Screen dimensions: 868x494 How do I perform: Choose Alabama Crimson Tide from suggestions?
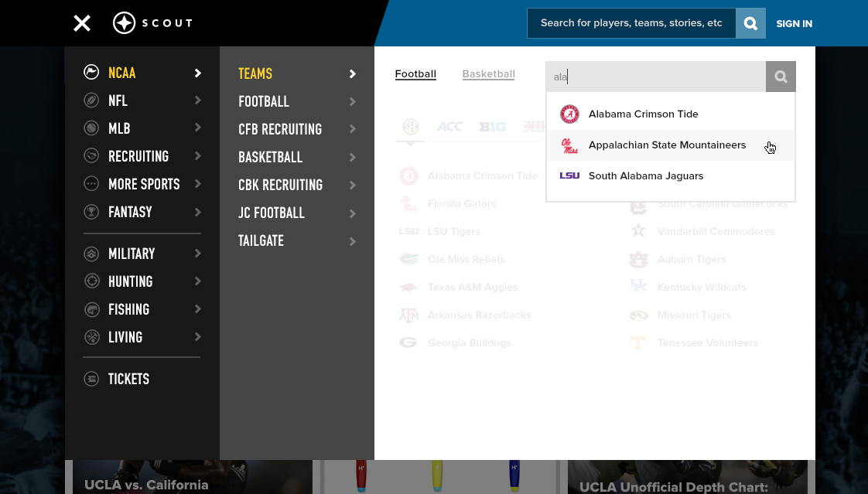pos(671,114)
